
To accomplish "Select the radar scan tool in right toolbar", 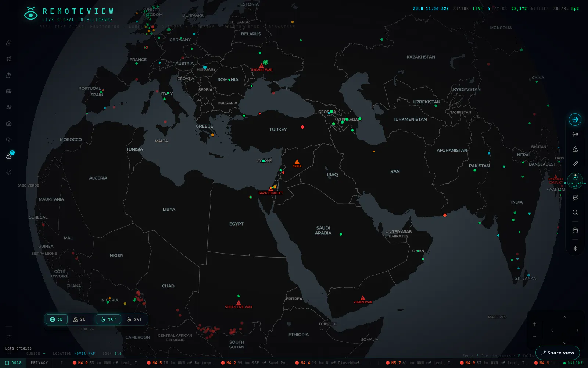I will point(575,120).
